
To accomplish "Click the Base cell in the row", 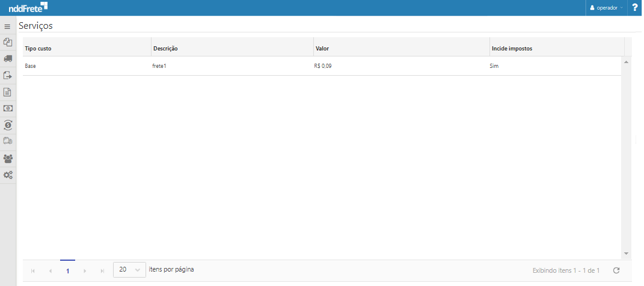I will point(31,65).
